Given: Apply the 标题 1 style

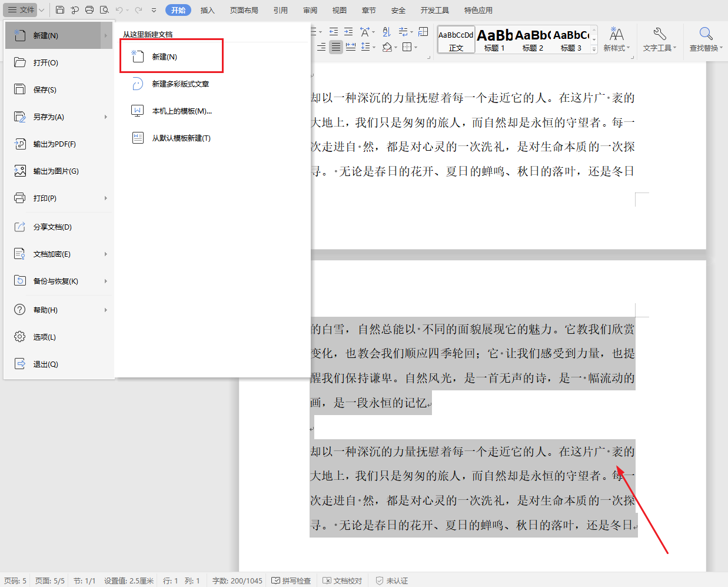Looking at the screenshot, I should [494, 39].
